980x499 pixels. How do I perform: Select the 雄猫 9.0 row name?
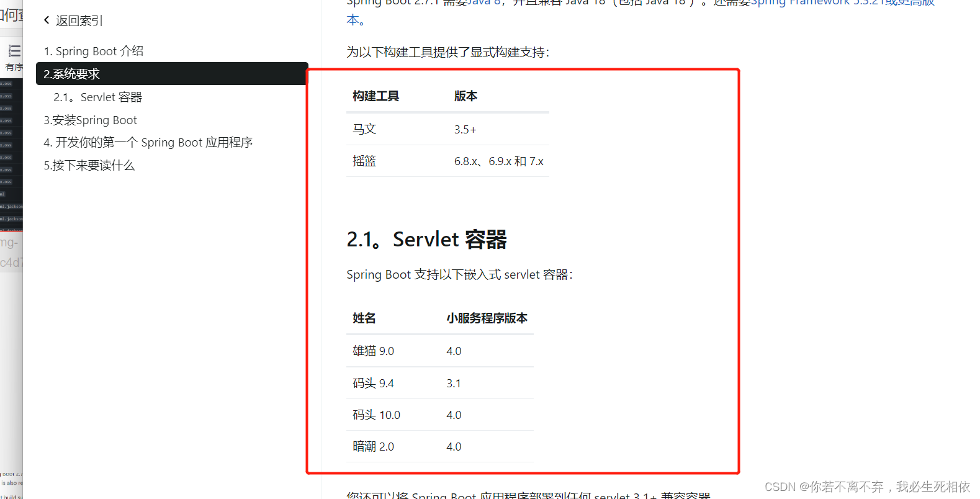373,351
